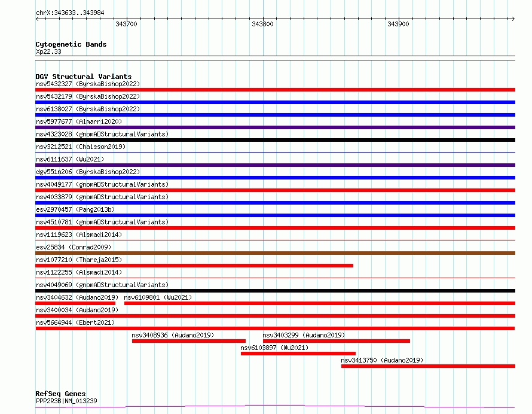Click the red bar under nsv3403299
Image resolution: width=532 pixels, height=414 pixels.
click(x=336, y=341)
